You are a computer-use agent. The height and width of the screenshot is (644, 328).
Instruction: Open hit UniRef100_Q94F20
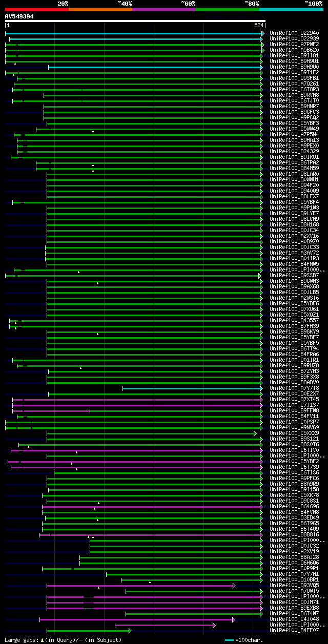294,185
